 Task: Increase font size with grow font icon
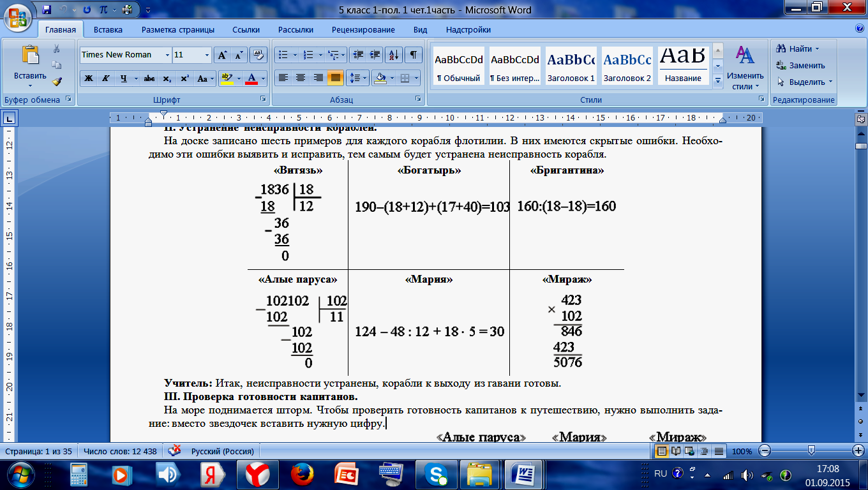pyautogui.click(x=222, y=55)
